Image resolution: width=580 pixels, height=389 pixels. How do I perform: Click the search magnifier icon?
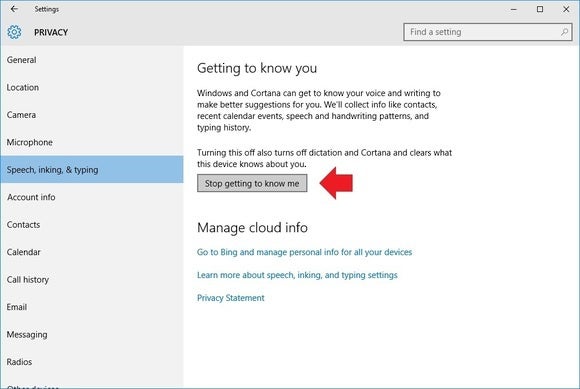564,32
